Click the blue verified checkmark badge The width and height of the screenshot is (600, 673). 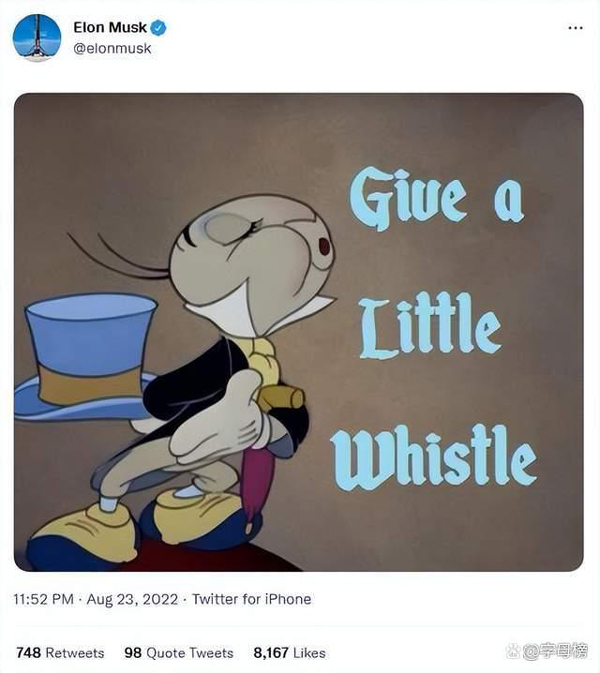pyautogui.click(x=158, y=28)
